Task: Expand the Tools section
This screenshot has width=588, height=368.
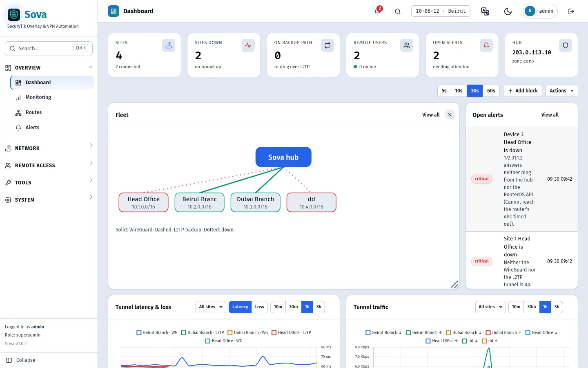Action: tap(49, 183)
